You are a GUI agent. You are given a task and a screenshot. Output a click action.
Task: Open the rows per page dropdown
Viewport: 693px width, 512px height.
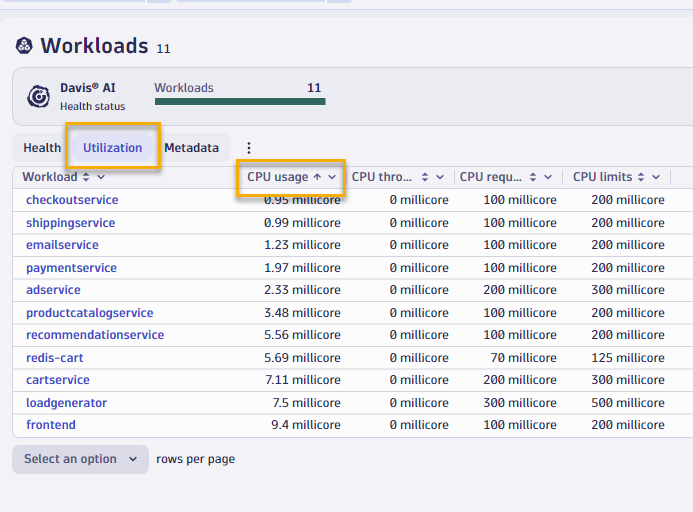point(80,459)
